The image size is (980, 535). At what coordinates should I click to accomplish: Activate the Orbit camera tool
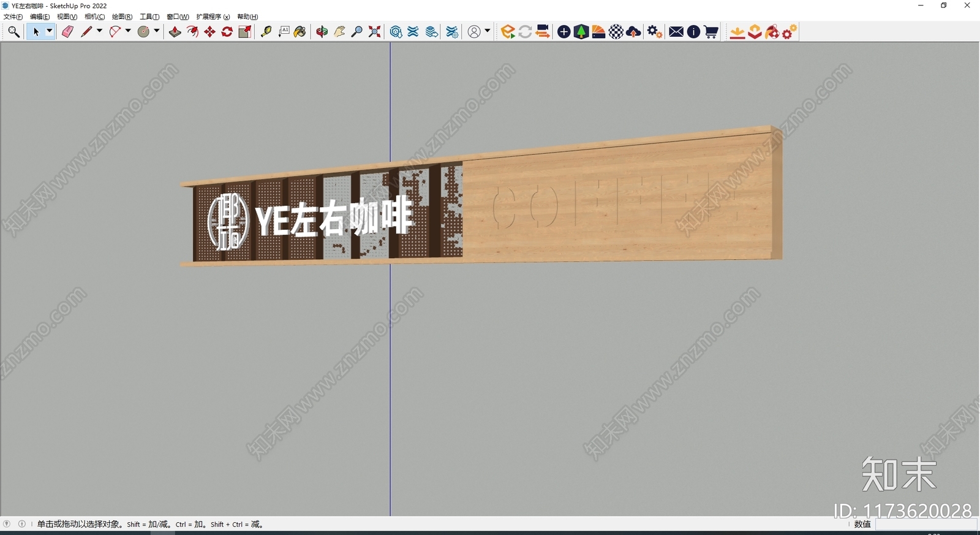(x=322, y=32)
